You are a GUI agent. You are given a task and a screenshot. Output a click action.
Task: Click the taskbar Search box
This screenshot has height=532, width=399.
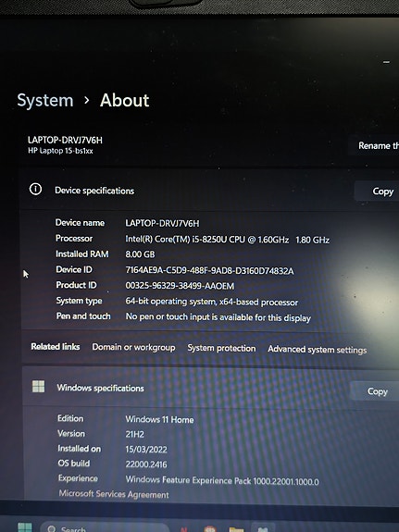(x=106, y=528)
